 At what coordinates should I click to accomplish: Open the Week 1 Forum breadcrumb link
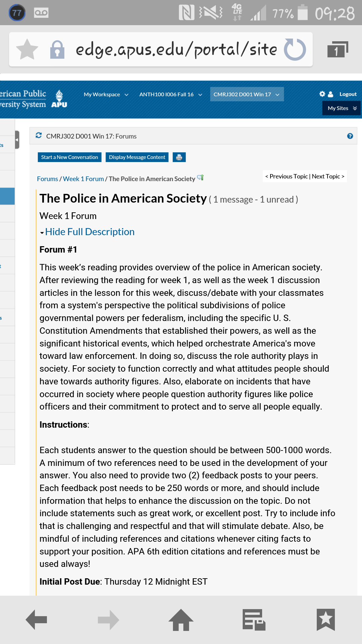pyautogui.click(x=83, y=179)
